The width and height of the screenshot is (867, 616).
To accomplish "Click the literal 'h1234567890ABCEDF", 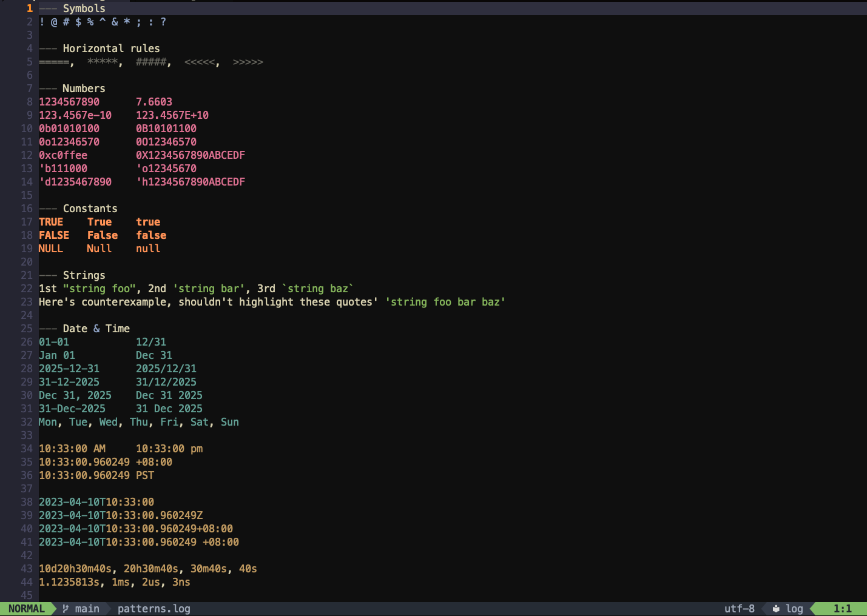I will [191, 182].
